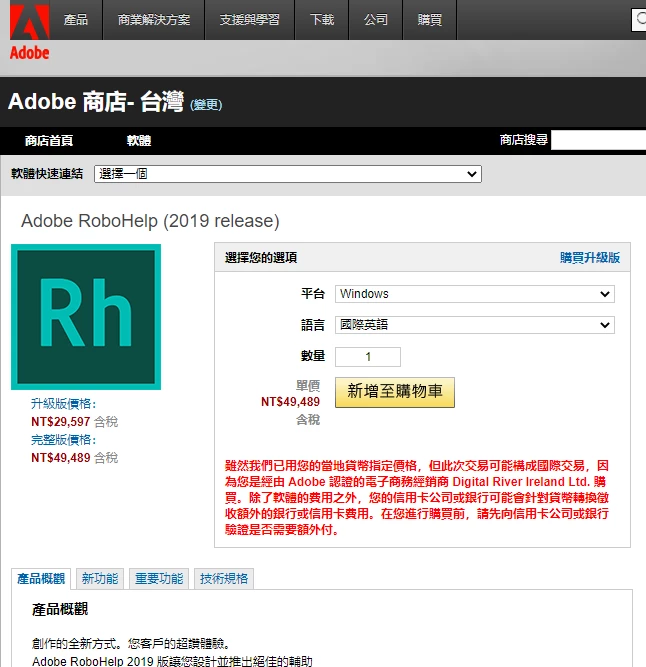Switch to the 重要功能 tab

pos(159,579)
